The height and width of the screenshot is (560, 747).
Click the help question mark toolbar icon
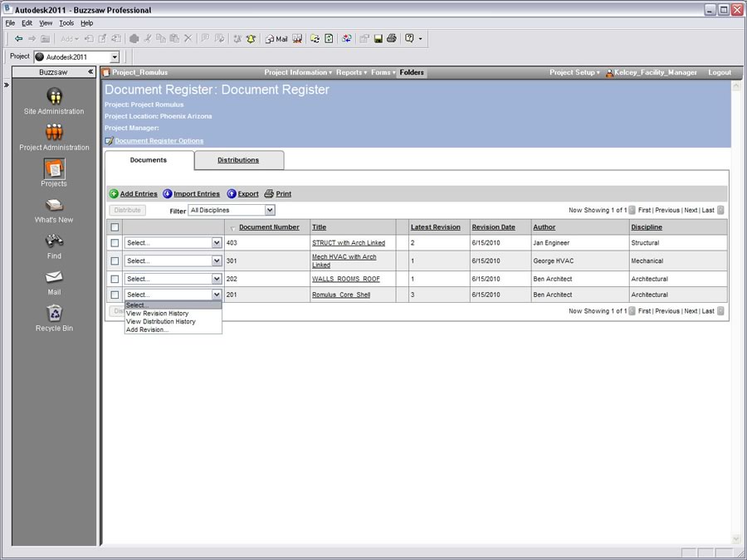pos(409,38)
